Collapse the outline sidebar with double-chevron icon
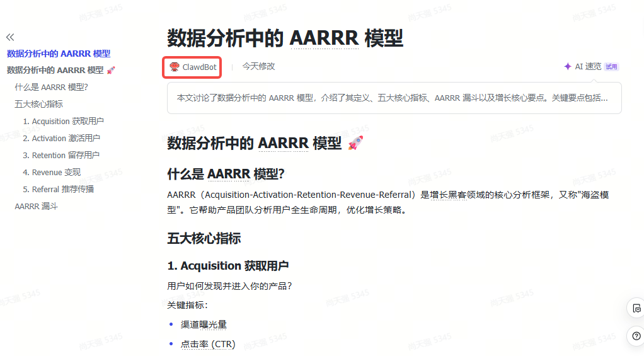This screenshot has width=644, height=356. pos(10,37)
